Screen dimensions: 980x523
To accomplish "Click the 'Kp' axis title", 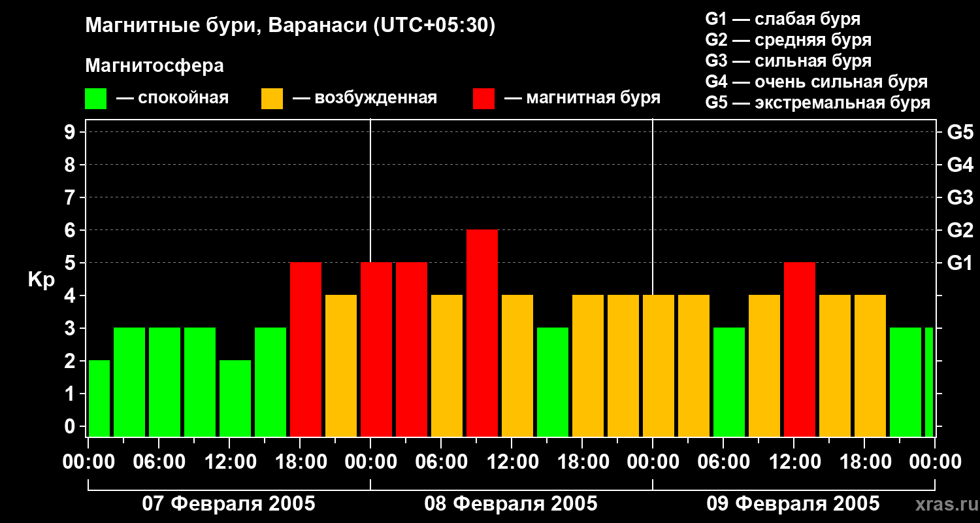I will coord(41,280).
